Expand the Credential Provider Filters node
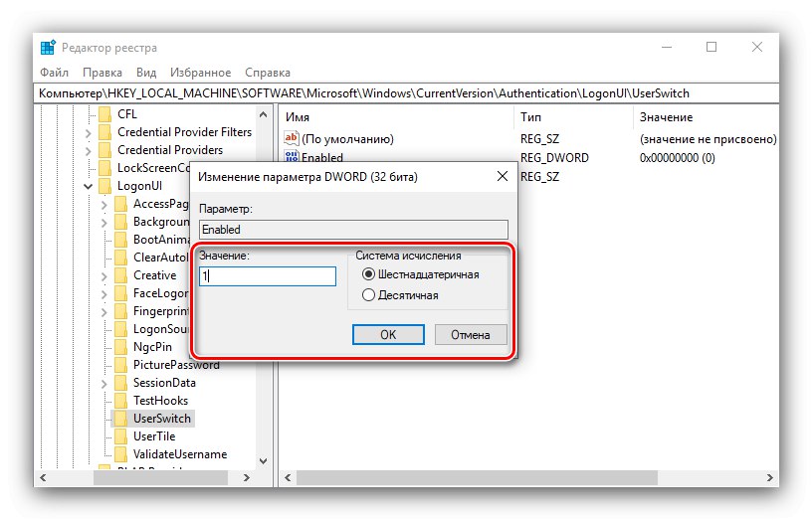 pos(88,132)
